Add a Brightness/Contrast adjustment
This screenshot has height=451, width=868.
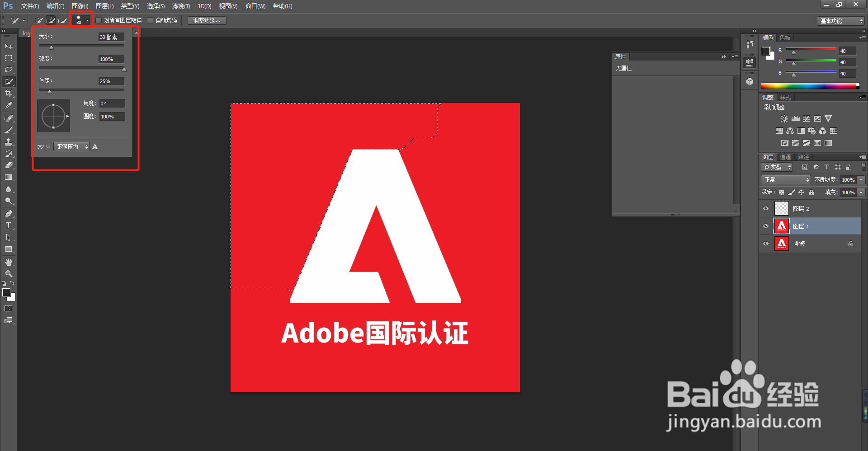click(x=784, y=119)
